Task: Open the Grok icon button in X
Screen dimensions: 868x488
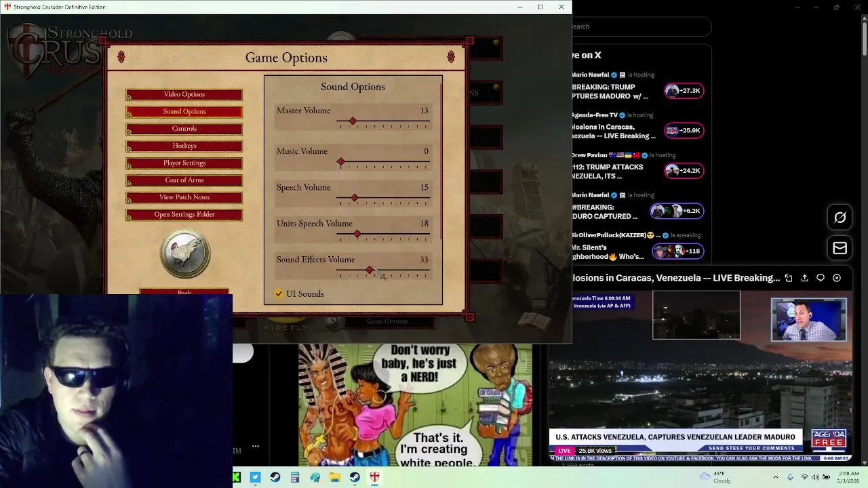Action: [840, 218]
